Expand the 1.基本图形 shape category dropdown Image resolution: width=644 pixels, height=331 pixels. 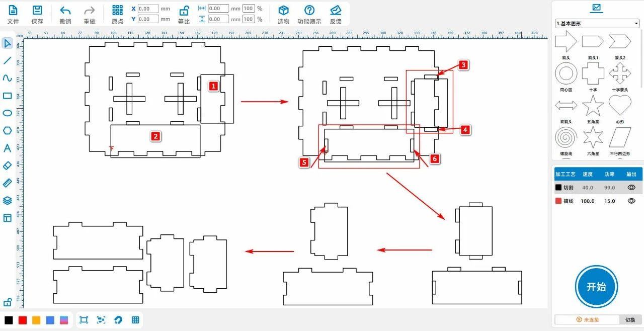pyautogui.click(x=597, y=24)
